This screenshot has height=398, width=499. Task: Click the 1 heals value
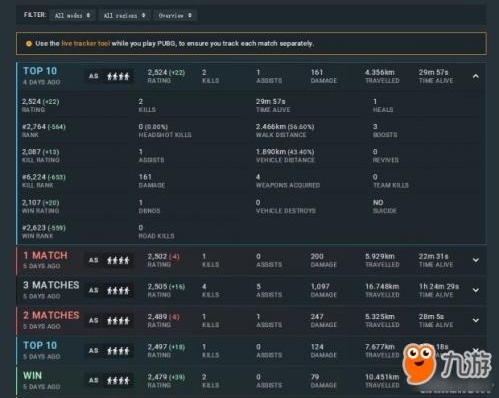point(375,101)
